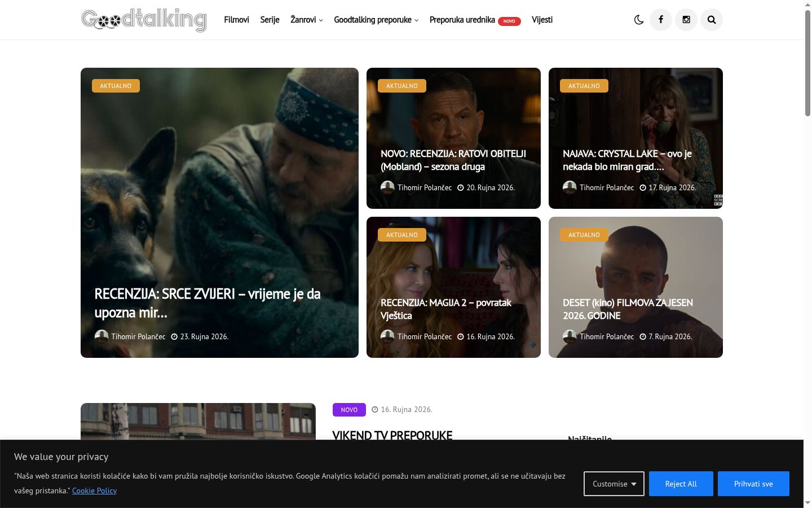The height and width of the screenshot is (508, 812).
Task: Expand the Goodtalking preporuke dropdown
Action: click(376, 20)
